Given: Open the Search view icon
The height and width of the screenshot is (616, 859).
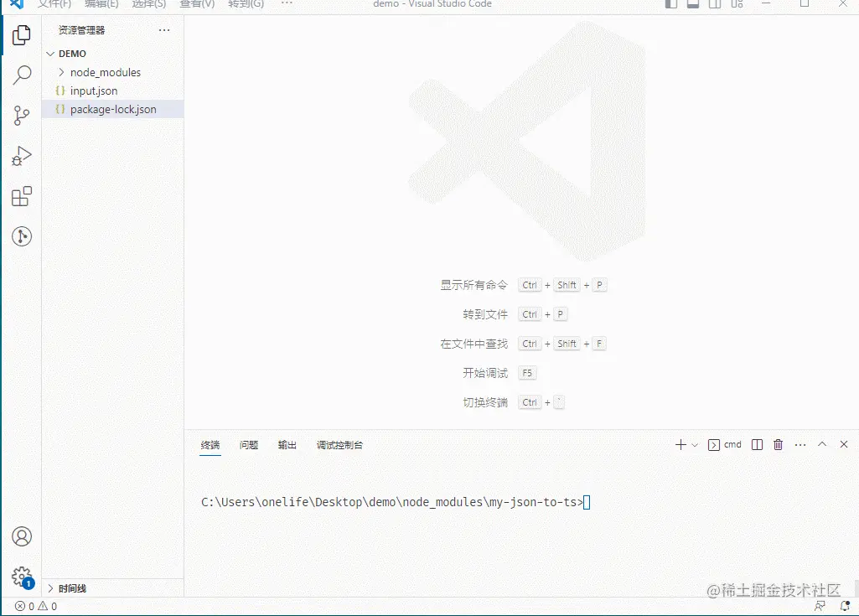Looking at the screenshot, I should pyautogui.click(x=22, y=75).
